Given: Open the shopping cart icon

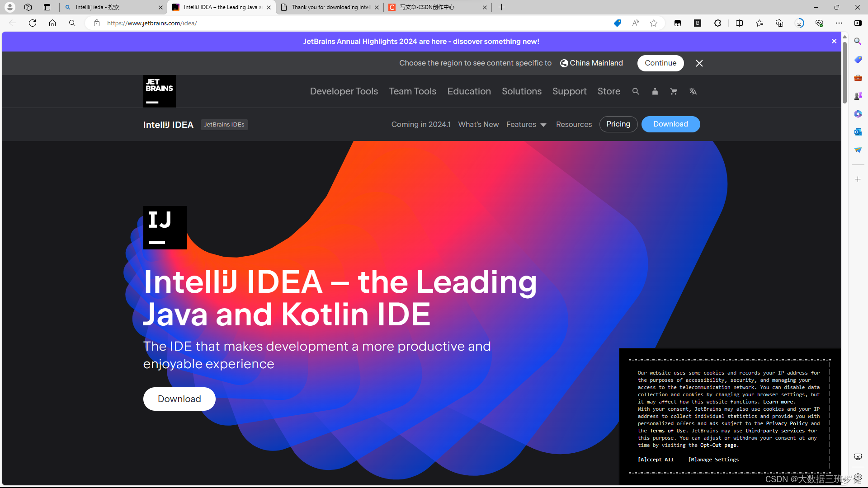Looking at the screenshot, I should click(674, 91).
